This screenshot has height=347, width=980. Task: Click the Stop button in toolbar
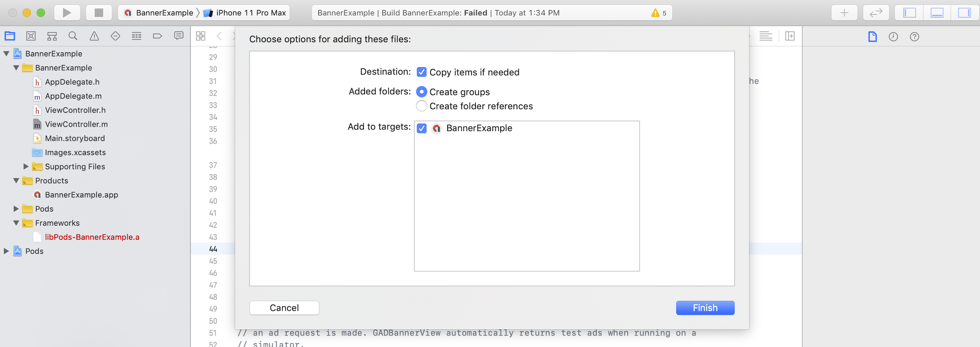(x=99, y=13)
